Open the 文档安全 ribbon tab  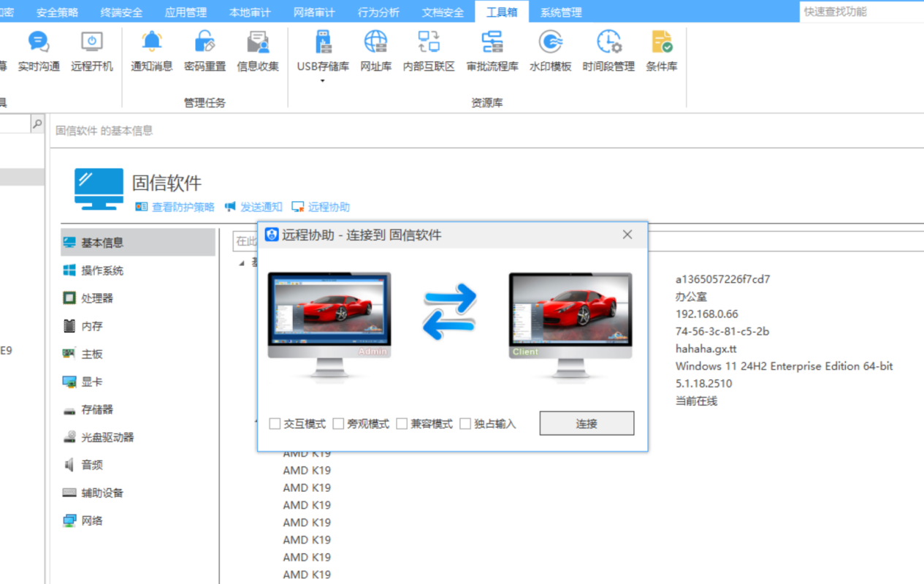[443, 11]
